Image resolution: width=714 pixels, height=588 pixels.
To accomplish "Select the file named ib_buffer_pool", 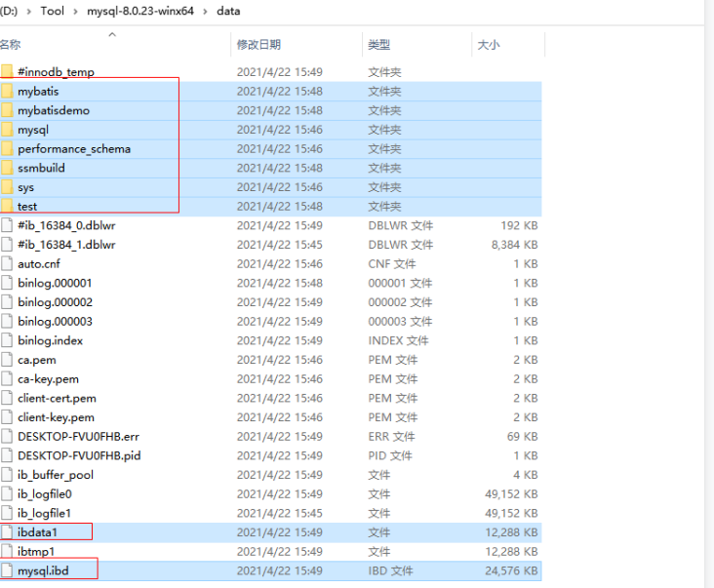I will coord(56,475).
